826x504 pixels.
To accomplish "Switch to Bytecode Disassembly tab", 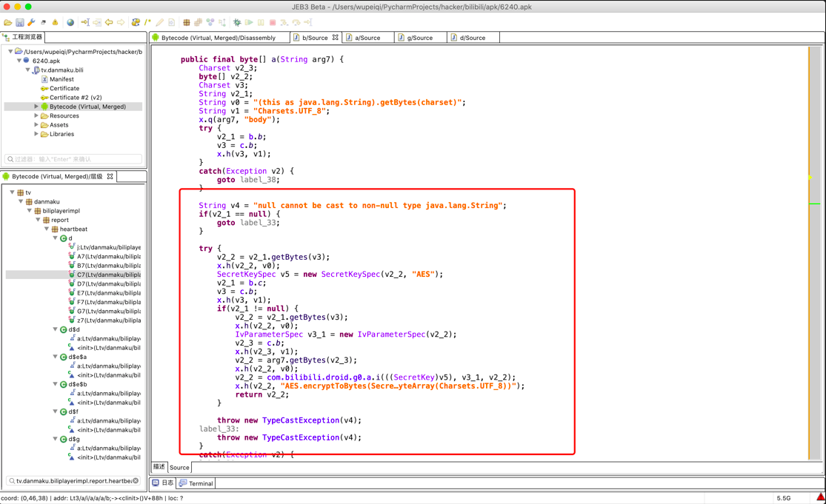I will tap(218, 38).
